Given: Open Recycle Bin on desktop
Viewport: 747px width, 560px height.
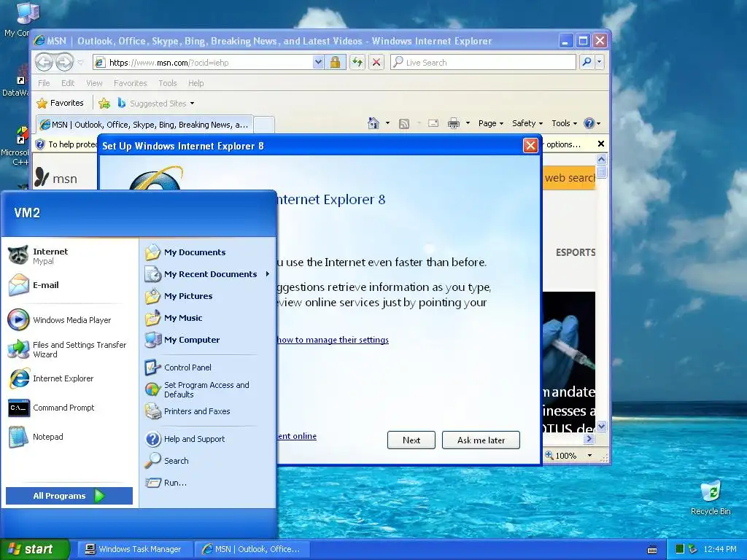Looking at the screenshot, I should [x=711, y=497].
